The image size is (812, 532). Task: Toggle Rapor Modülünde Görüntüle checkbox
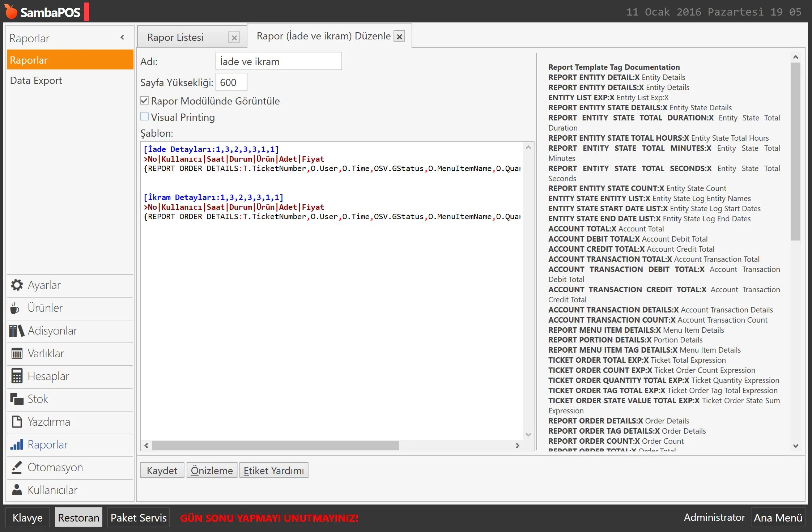(144, 101)
